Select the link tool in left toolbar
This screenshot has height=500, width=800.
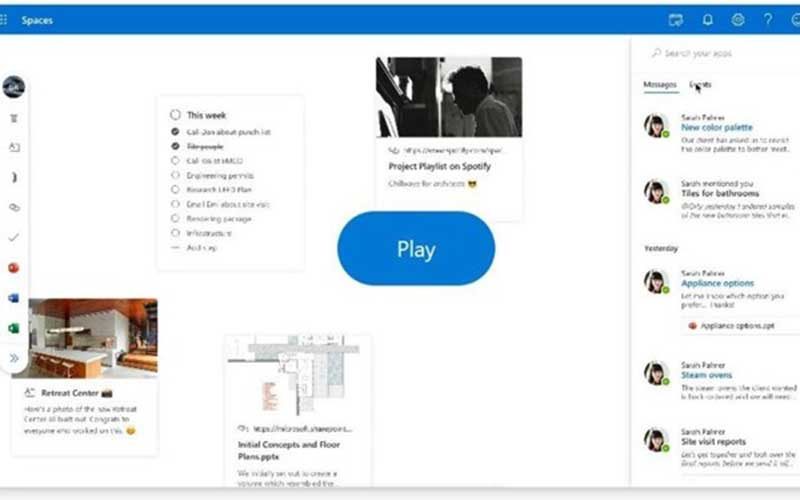pyautogui.click(x=14, y=207)
